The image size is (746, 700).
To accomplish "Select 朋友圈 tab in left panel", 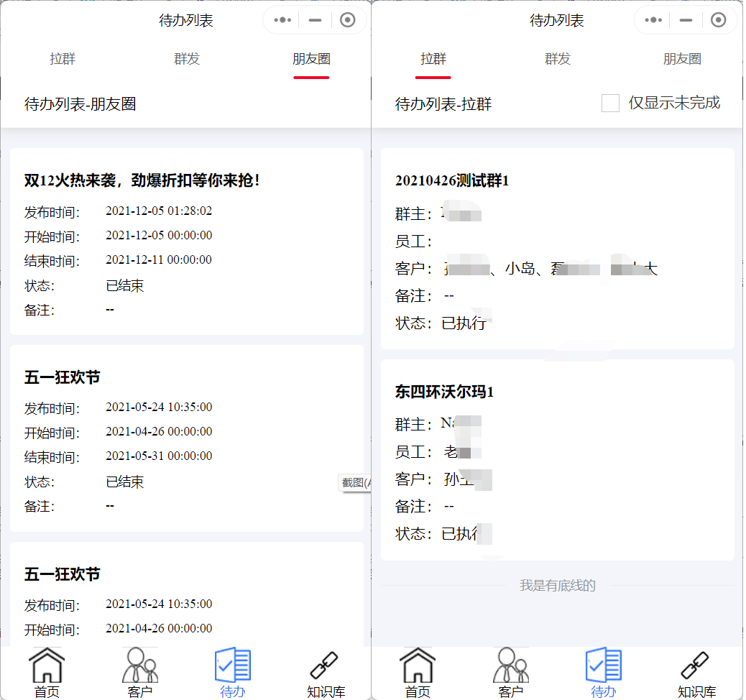I will pyautogui.click(x=311, y=59).
